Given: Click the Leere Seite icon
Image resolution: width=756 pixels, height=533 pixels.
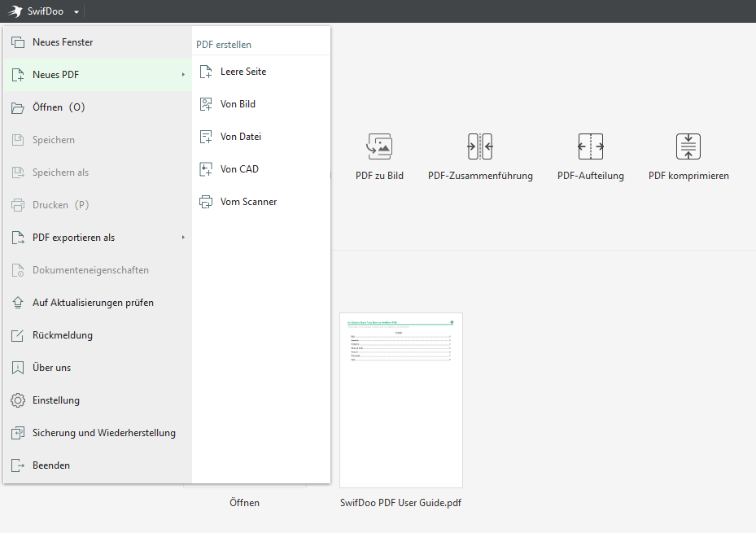Looking at the screenshot, I should click(206, 72).
